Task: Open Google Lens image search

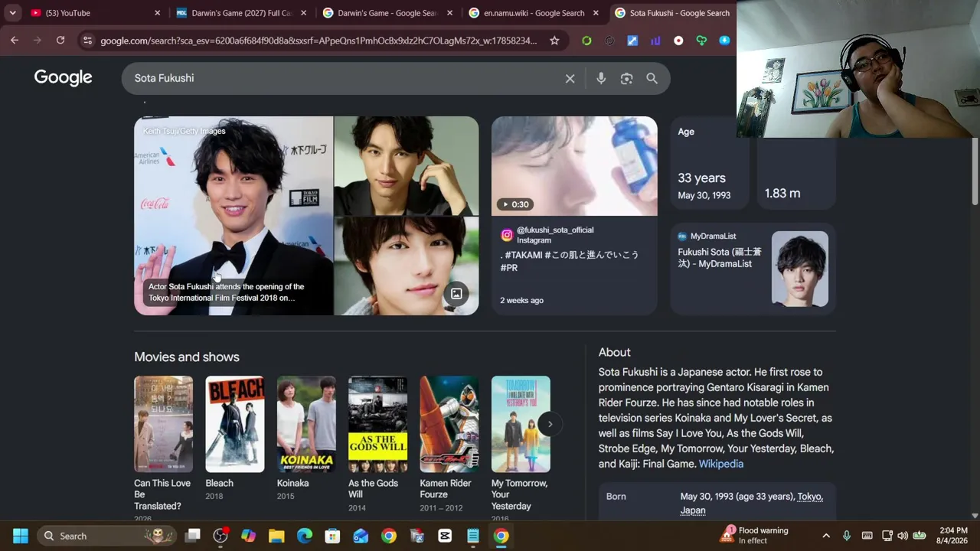Action: pos(626,78)
